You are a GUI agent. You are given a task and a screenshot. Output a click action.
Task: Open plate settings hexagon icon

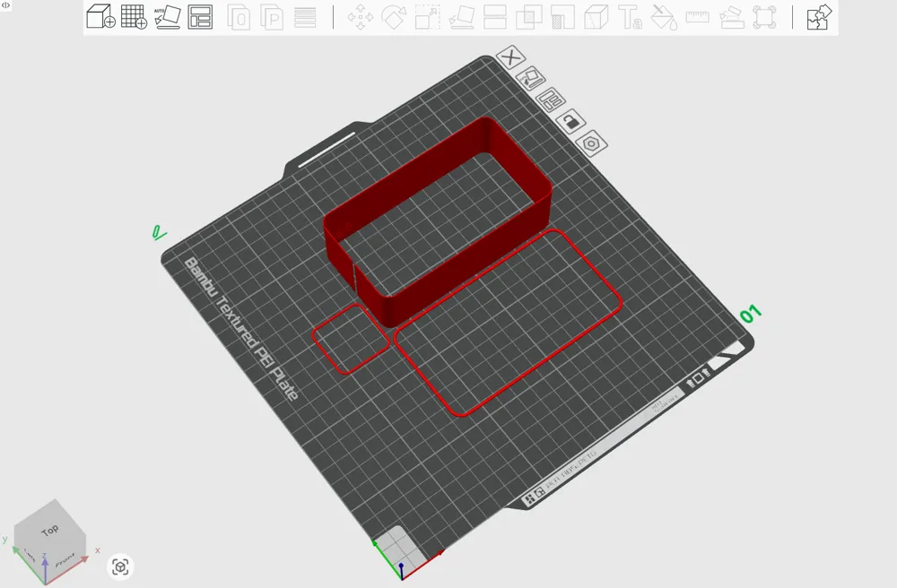591,143
